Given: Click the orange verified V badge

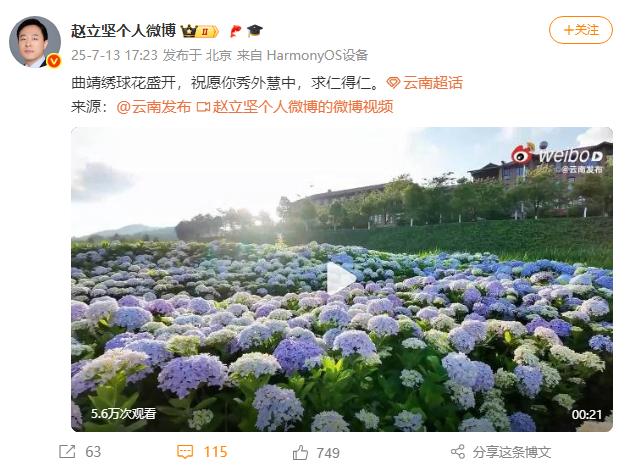Looking at the screenshot, I should (54, 61).
